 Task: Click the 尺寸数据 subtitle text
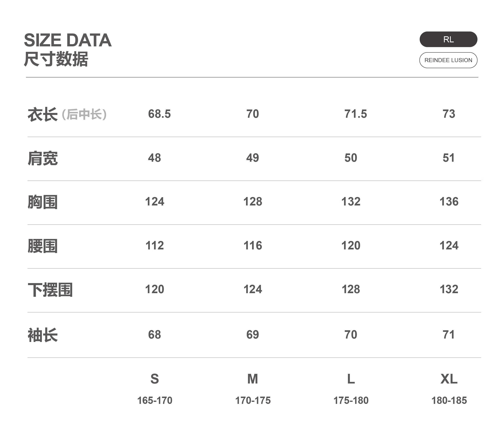[56, 59]
